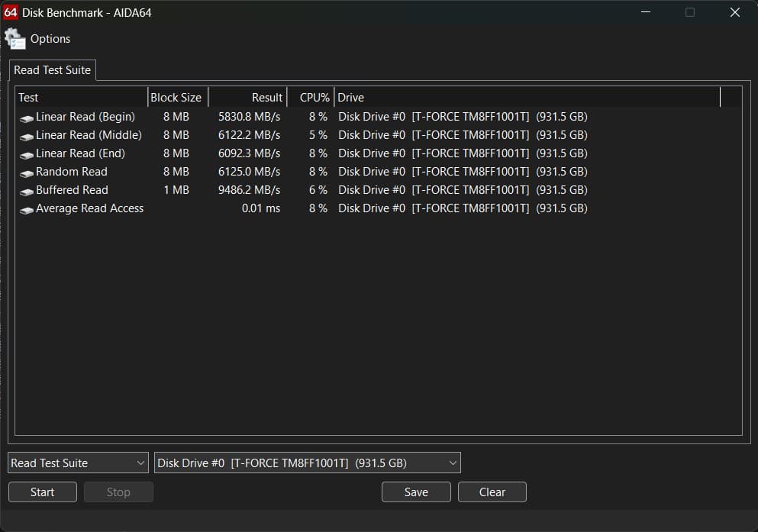
Task: Open the Options menu label
Action: [50, 39]
